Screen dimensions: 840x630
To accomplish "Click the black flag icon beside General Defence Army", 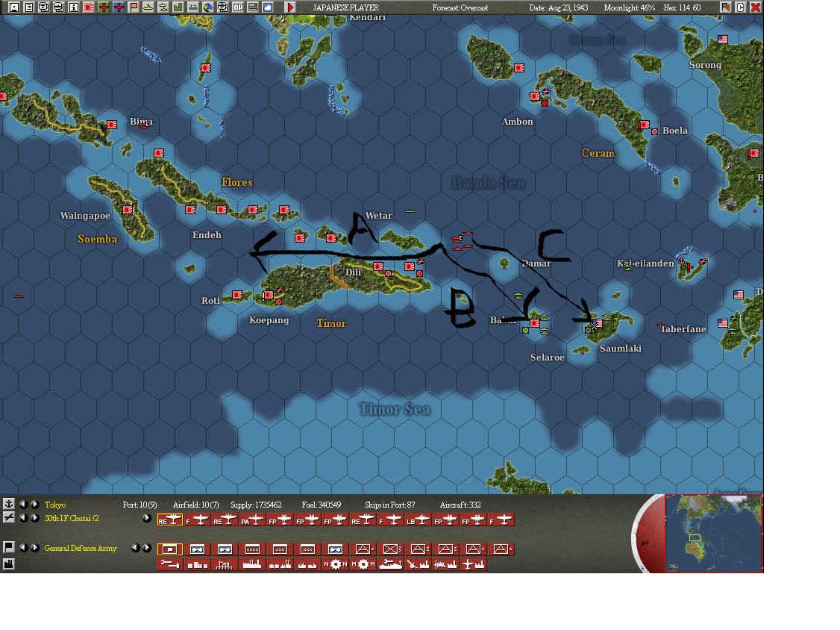I will (8, 547).
